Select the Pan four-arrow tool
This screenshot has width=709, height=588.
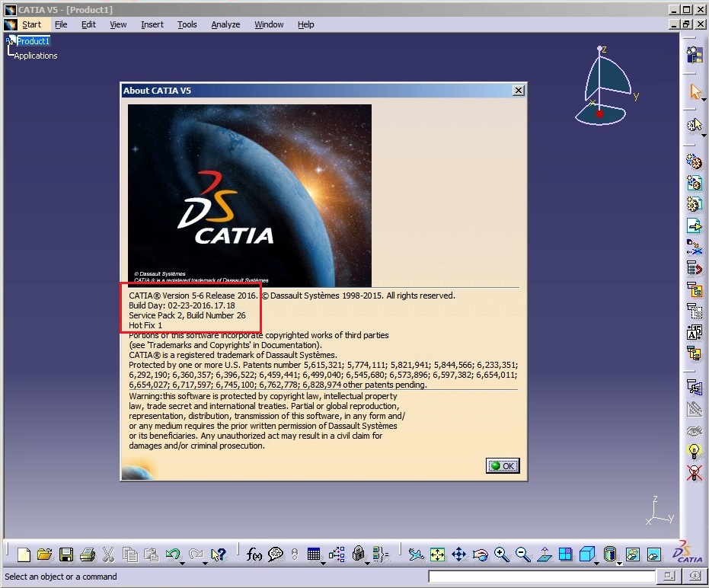[x=459, y=554]
